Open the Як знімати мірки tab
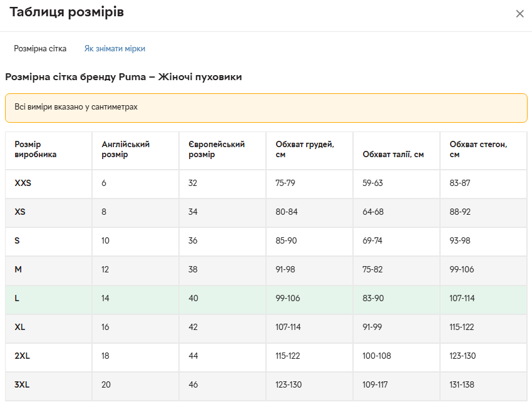This screenshot has height=407, width=532. (115, 49)
